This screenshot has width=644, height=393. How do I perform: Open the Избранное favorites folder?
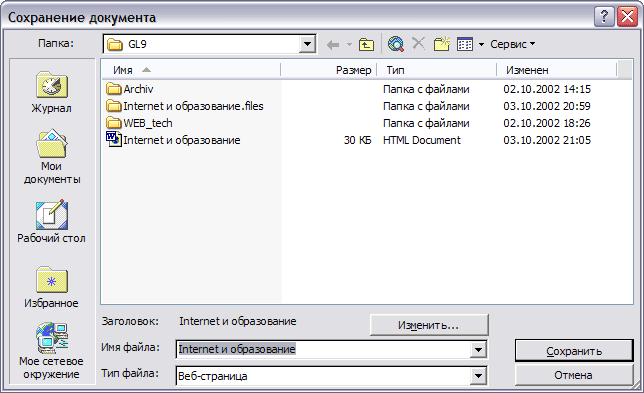[51, 287]
